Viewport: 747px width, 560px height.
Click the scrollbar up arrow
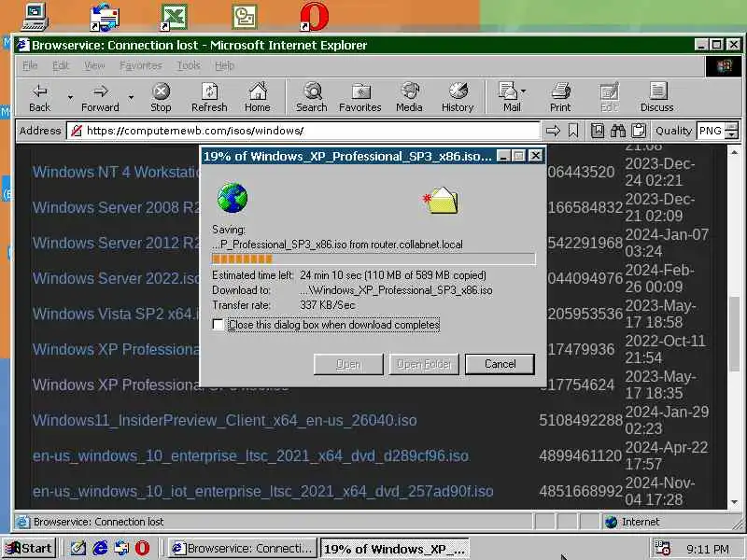(734, 152)
